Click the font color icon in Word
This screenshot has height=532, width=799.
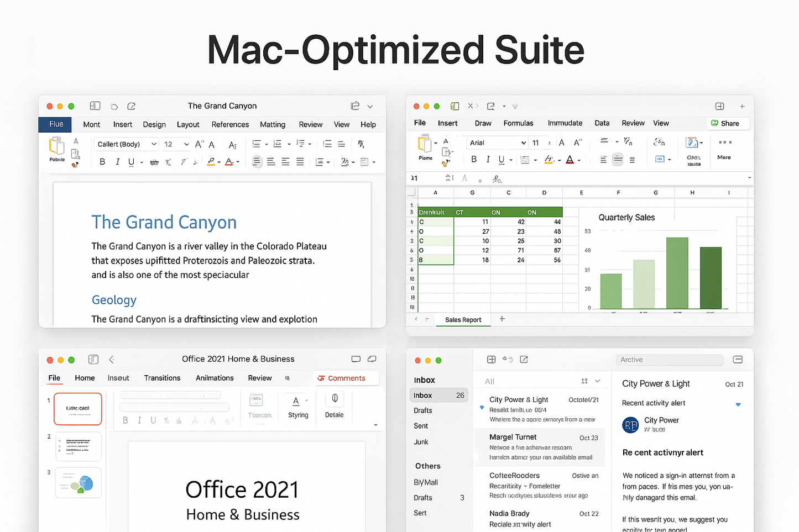pos(229,161)
